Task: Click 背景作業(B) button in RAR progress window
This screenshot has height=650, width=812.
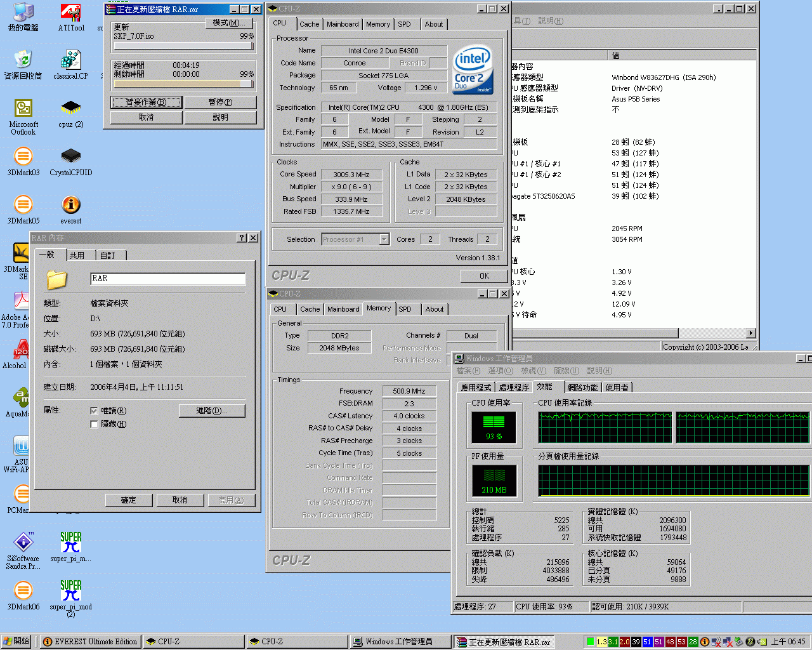Action: pos(147,102)
